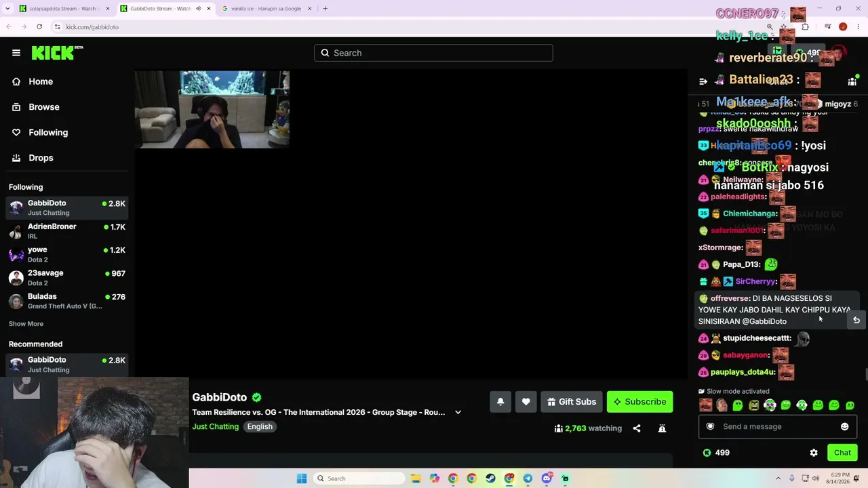The width and height of the screenshot is (868, 488).
Task: Reply to offreverse's chat message
Action: tap(856, 320)
